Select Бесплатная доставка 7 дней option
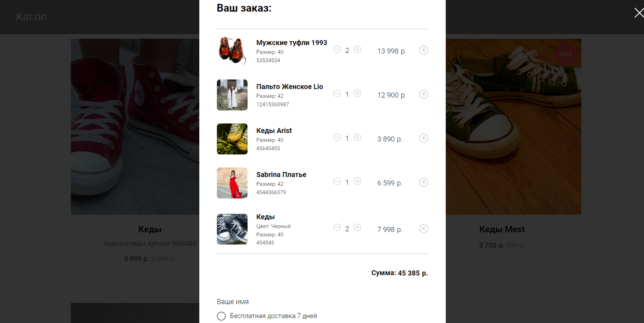 click(x=221, y=316)
